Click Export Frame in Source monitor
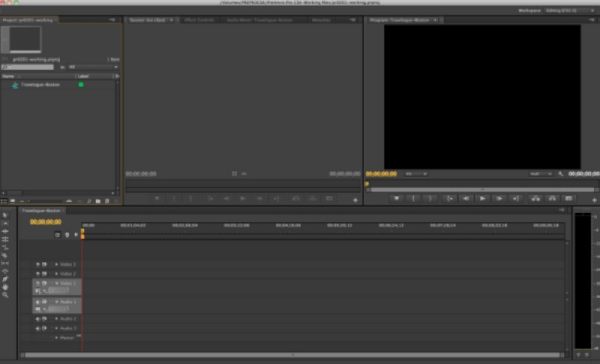600x364 pixels. [329, 198]
